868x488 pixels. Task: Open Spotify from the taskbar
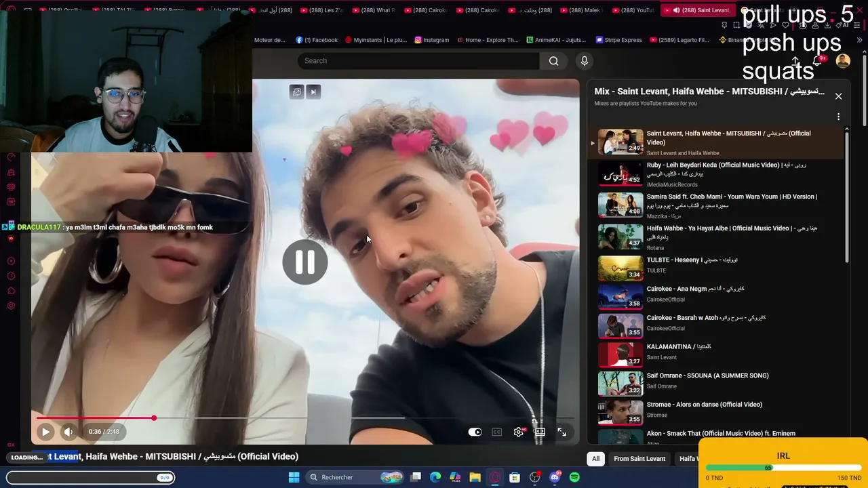[574, 477]
